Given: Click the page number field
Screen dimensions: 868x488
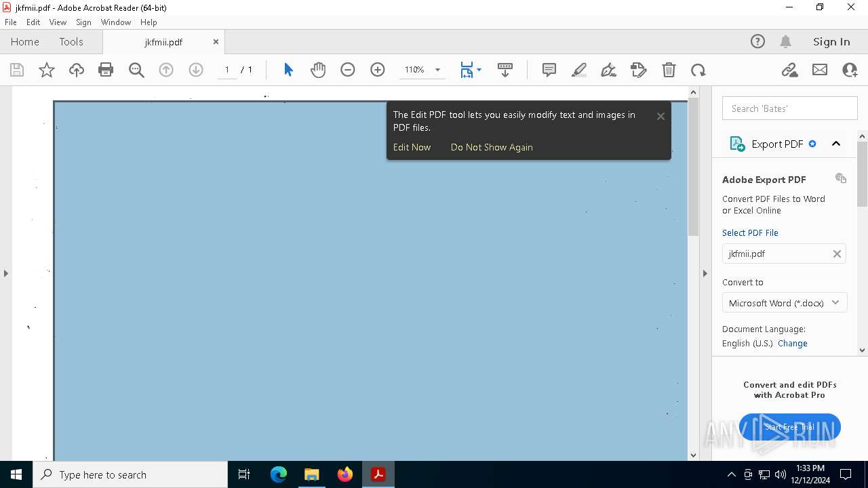Looking at the screenshot, I should click(227, 70).
